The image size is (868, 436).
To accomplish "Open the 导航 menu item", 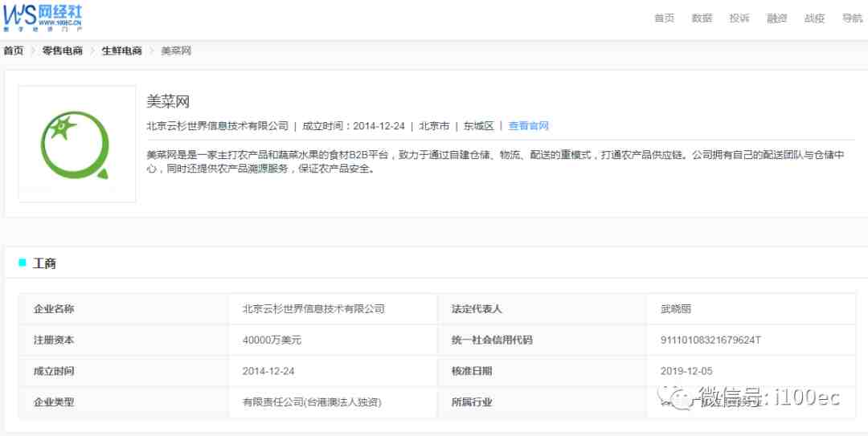I will point(852,18).
